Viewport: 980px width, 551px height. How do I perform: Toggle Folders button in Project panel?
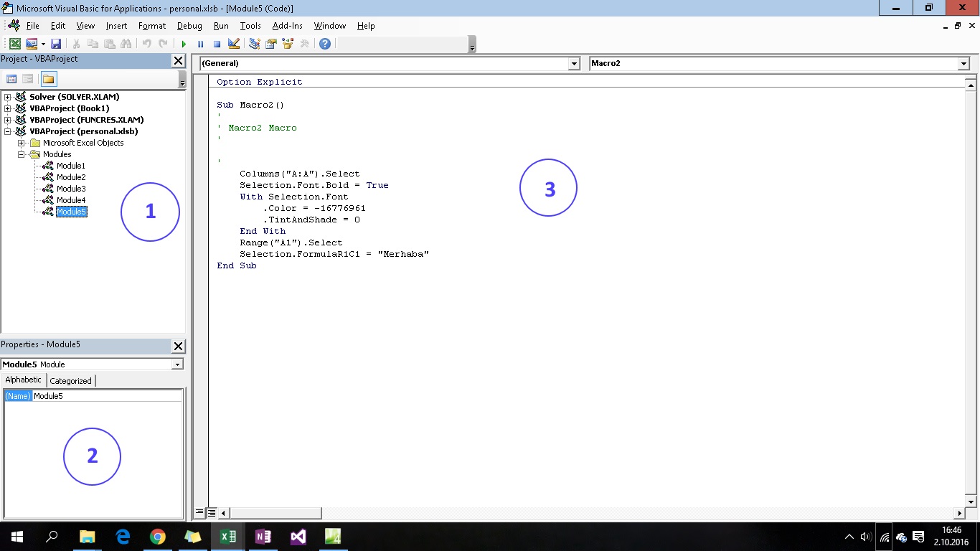[x=48, y=79]
